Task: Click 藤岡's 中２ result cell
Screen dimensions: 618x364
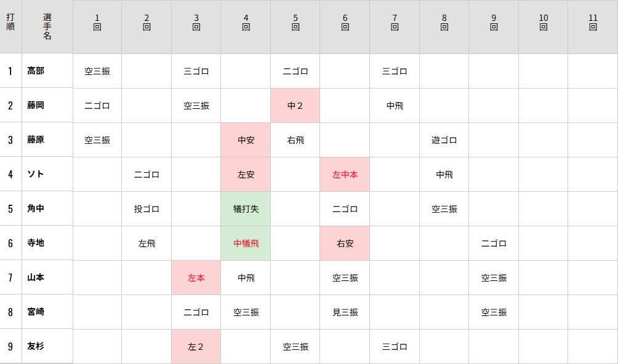Action: click(x=295, y=105)
